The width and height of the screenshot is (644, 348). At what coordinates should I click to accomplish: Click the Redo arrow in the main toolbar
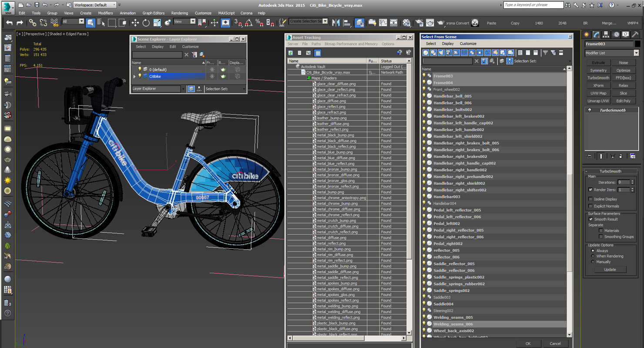[x=20, y=23]
